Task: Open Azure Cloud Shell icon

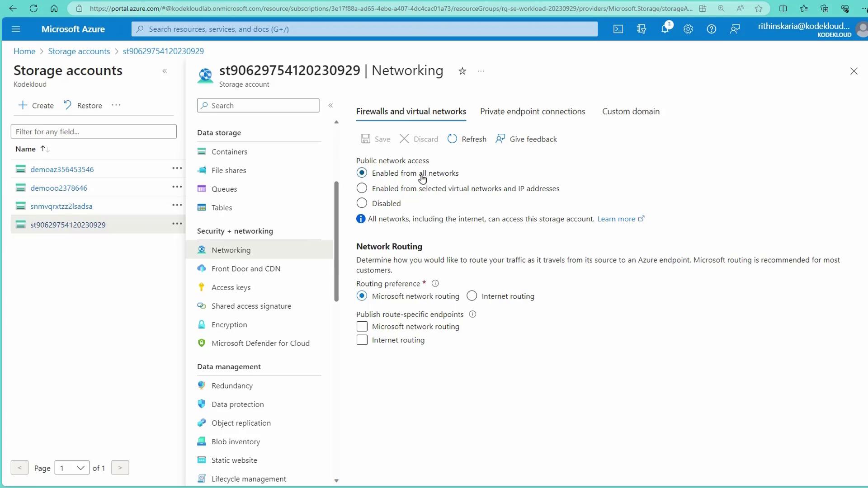Action: click(618, 29)
